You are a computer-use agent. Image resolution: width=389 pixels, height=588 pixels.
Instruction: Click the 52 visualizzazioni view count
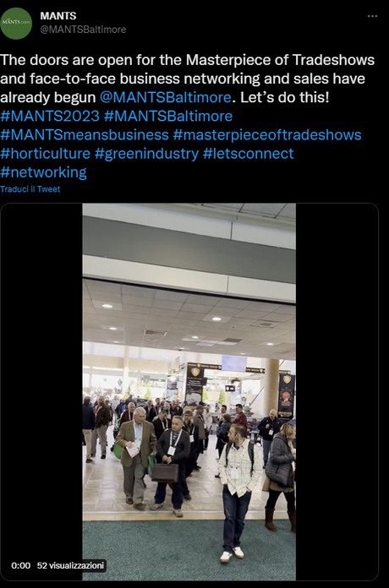pos(70,565)
